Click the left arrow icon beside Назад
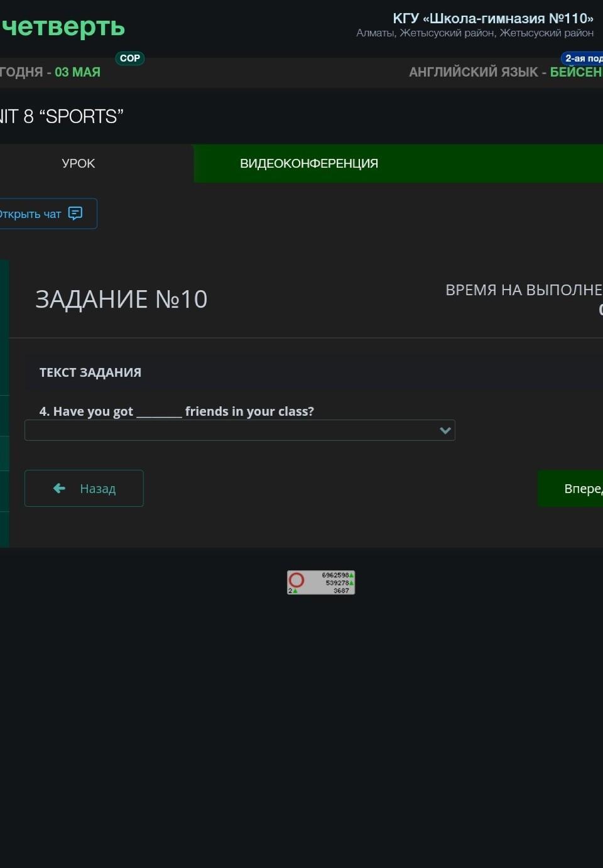603x868 pixels. 60,488
